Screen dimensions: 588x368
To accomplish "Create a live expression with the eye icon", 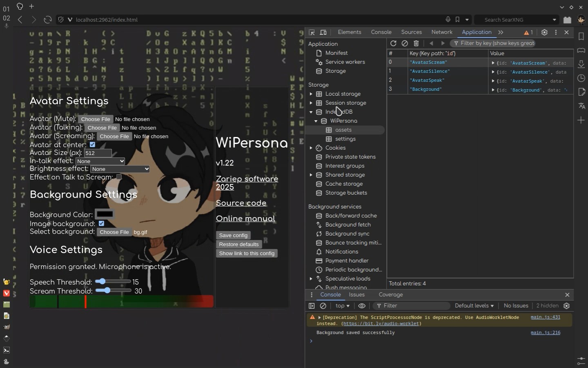I will (362, 306).
